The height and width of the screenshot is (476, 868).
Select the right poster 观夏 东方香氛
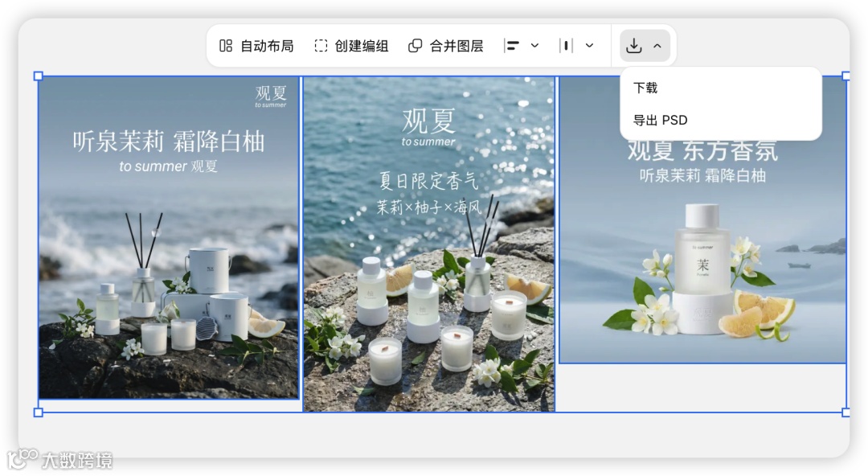[x=702, y=220]
